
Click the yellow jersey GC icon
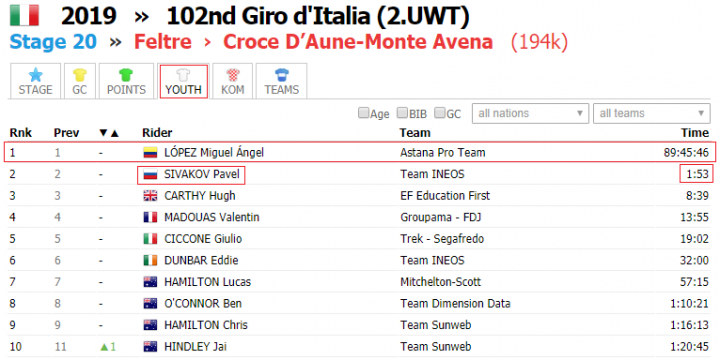[x=79, y=74]
